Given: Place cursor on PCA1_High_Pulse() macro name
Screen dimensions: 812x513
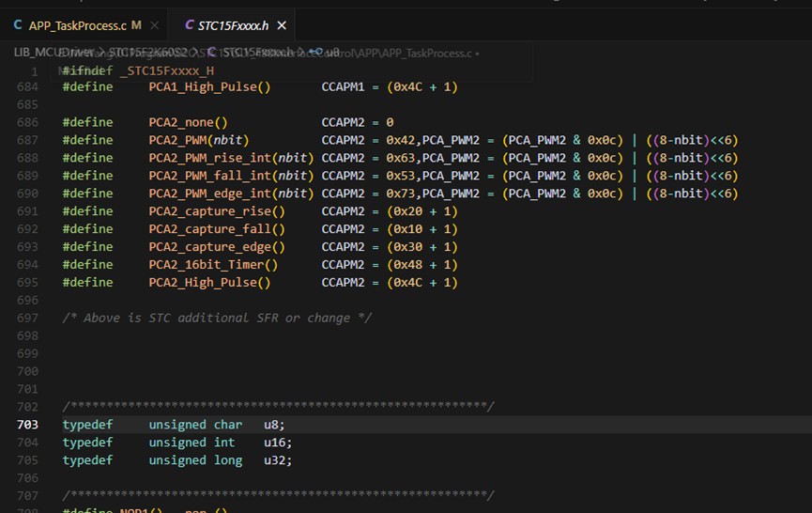Looking at the screenshot, I should coord(209,87).
